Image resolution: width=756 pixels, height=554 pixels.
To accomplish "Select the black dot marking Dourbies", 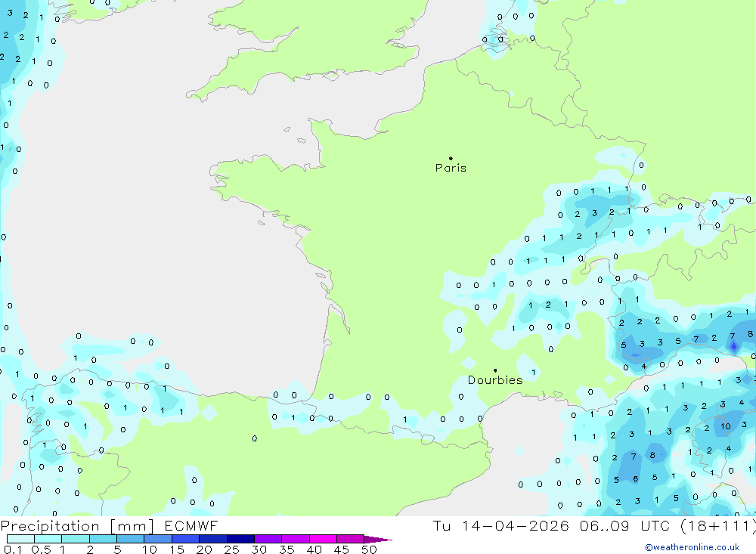I will pos(495,370).
